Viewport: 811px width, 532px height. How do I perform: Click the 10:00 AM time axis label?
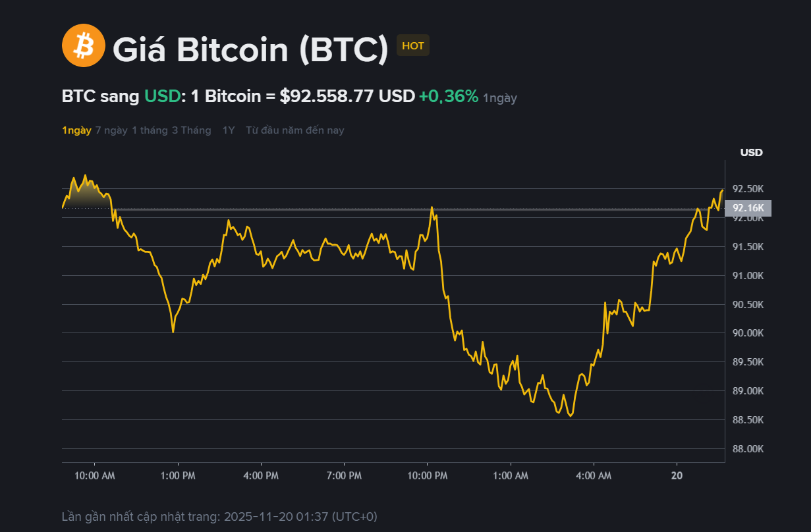95,475
